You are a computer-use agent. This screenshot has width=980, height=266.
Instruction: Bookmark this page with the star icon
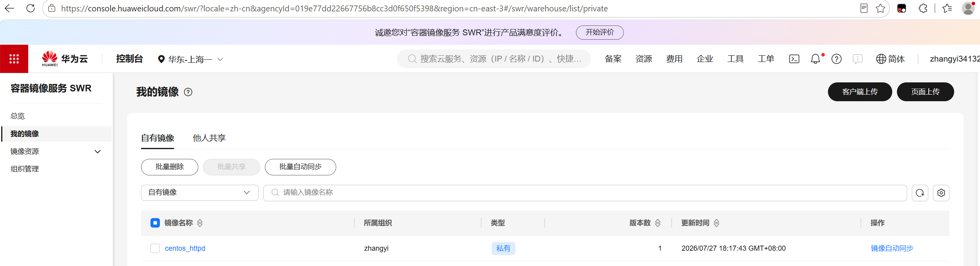(880, 8)
